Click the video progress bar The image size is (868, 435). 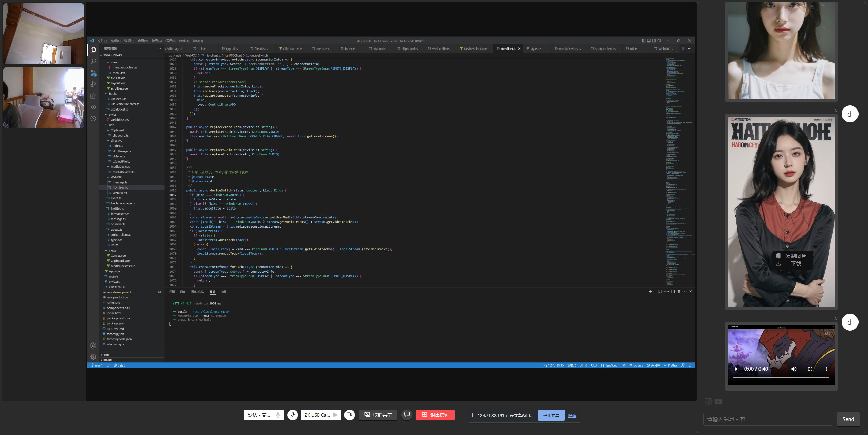coord(781,377)
